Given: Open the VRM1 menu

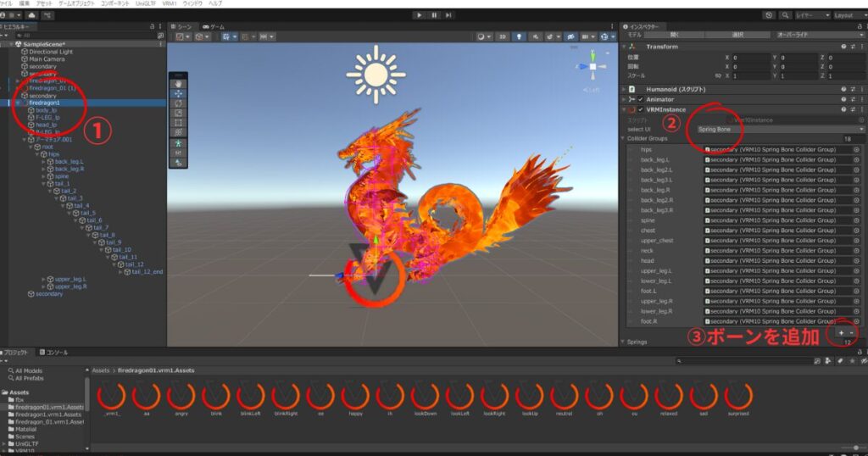Looking at the screenshot, I should (169, 3).
